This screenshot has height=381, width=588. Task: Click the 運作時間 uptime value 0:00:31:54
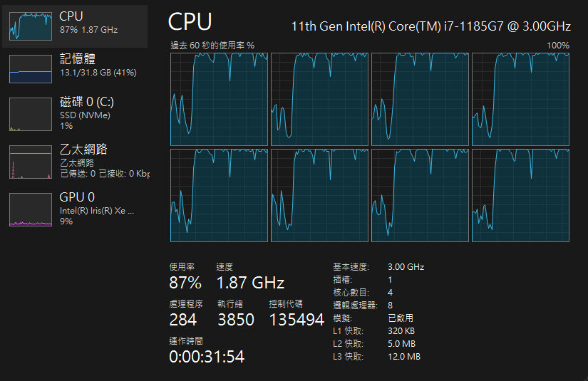tap(207, 357)
